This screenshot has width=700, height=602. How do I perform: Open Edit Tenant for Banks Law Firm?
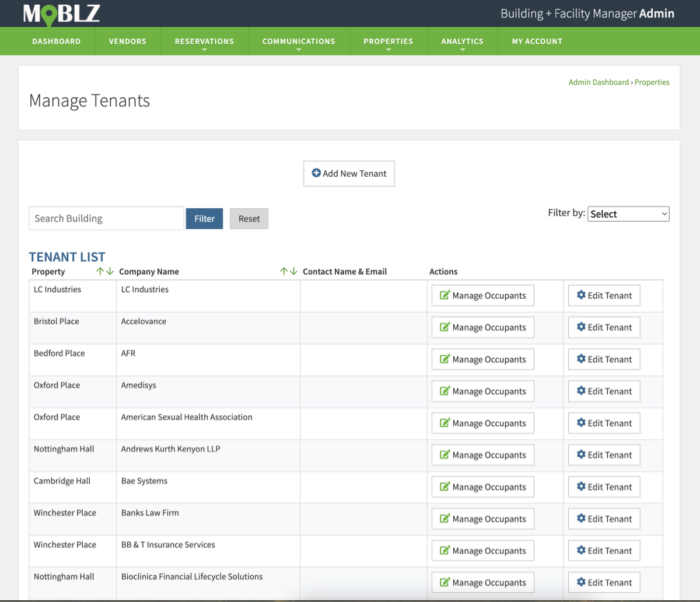click(x=604, y=519)
